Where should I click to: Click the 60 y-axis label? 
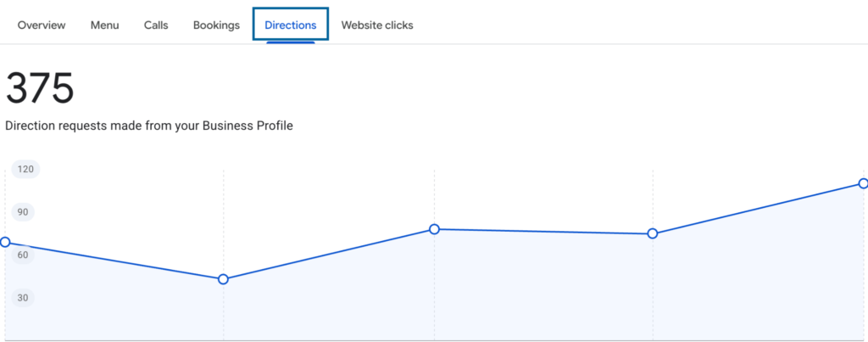tap(23, 255)
